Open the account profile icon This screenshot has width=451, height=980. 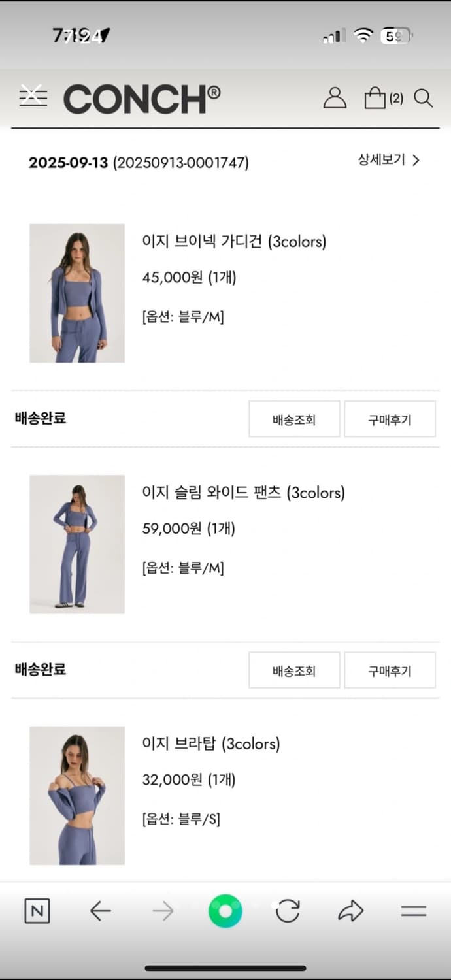coord(335,98)
